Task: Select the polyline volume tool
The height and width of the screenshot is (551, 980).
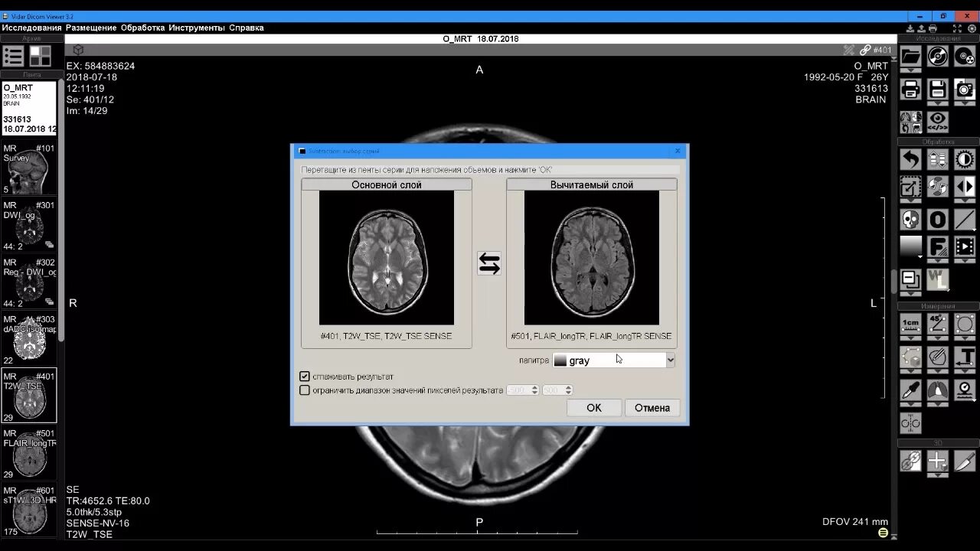Action: click(910, 357)
